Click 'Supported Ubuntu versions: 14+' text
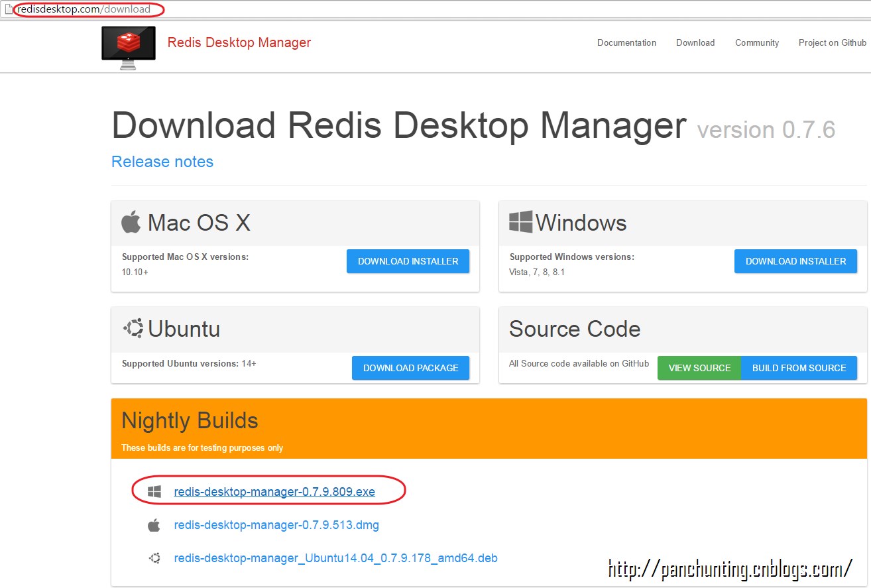 (189, 363)
